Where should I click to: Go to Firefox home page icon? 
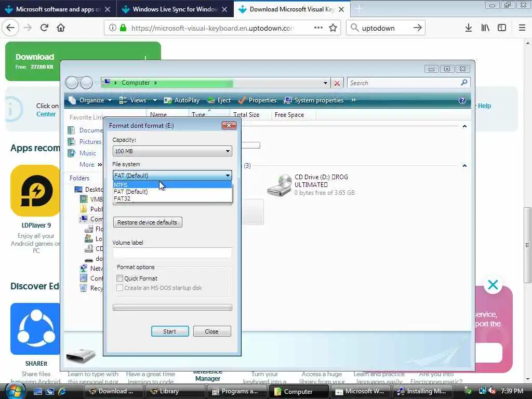61,28
